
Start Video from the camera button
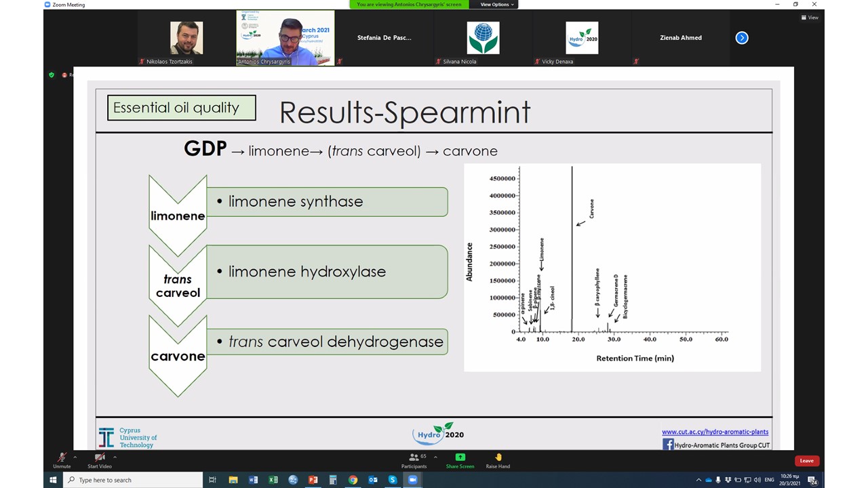coord(100,459)
